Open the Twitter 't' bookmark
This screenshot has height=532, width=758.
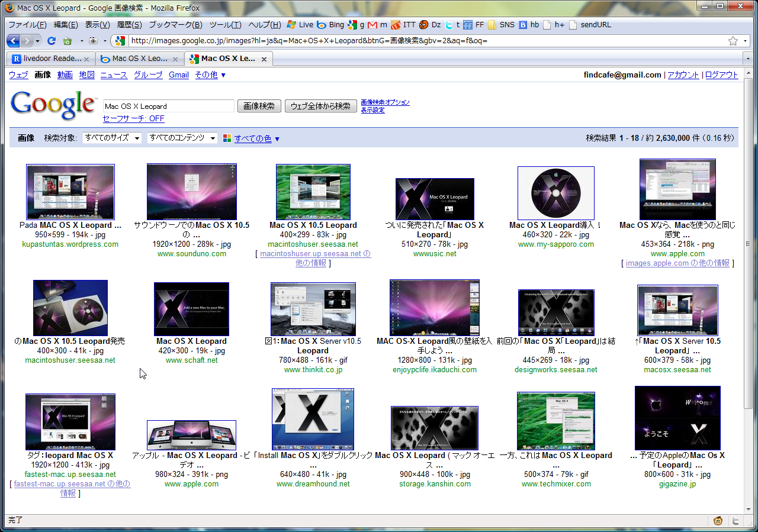[x=453, y=25]
